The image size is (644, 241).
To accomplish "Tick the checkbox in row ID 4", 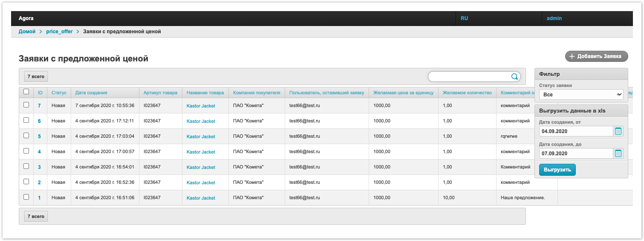I will point(26,151).
